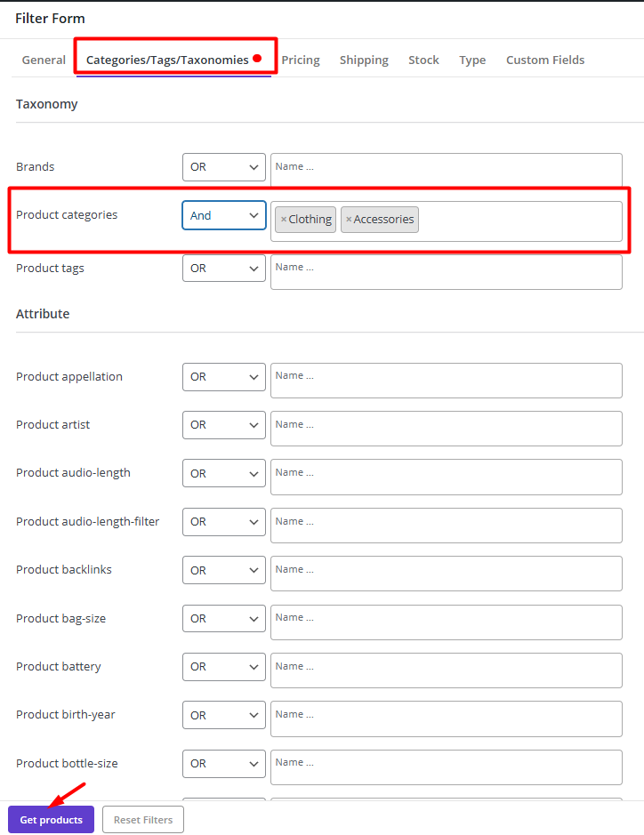Viewport: 644px width, 835px height.
Task: Open the Product tags OR dropdown
Action: click(223, 268)
